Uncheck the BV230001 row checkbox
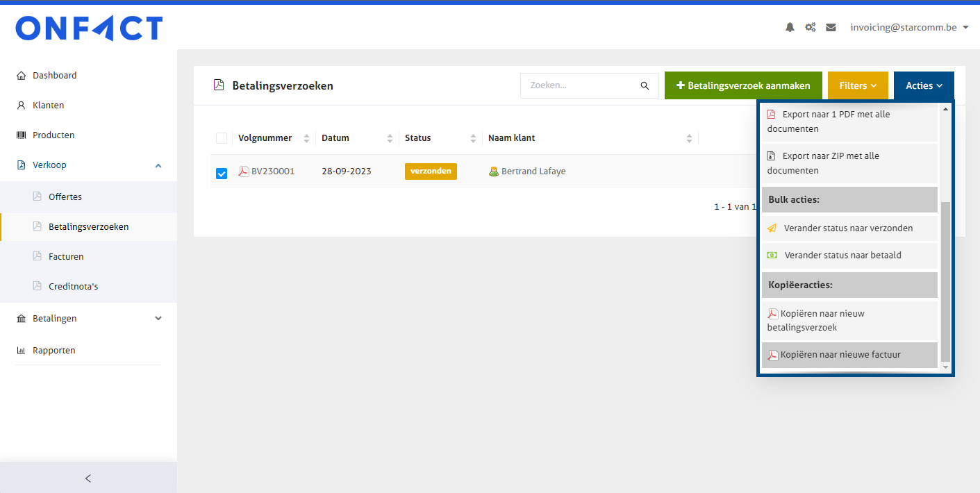This screenshot has width=980, height=493. [x=222, y=173]
